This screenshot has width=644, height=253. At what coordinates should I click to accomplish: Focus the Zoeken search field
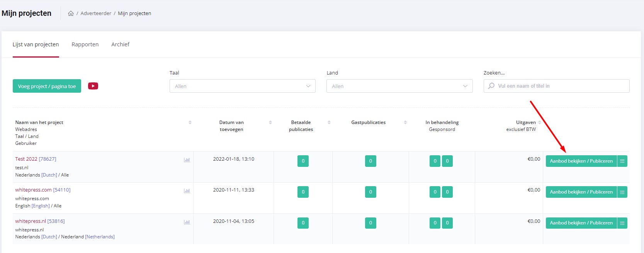tap(560, 86)
